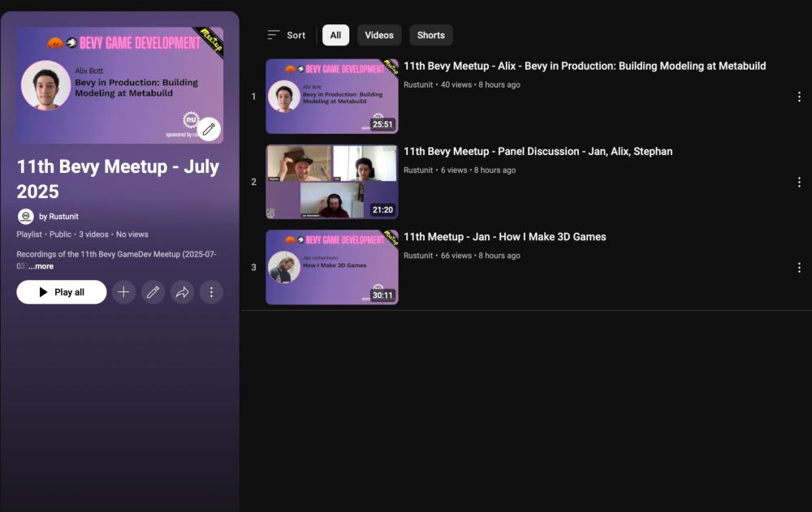Open action menu for Panel Discussion video

(799, 183)
